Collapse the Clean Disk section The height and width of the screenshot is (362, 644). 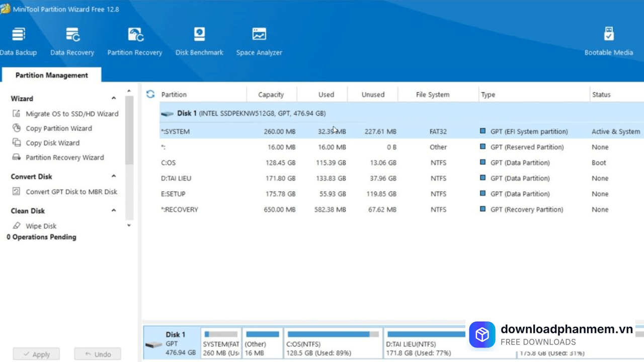[113, 210]
